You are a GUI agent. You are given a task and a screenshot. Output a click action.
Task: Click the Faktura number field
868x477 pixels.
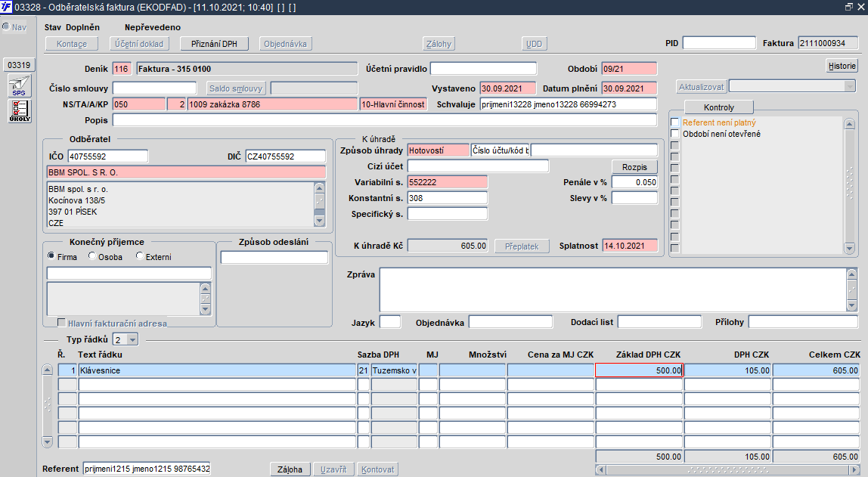pos(828,42)
